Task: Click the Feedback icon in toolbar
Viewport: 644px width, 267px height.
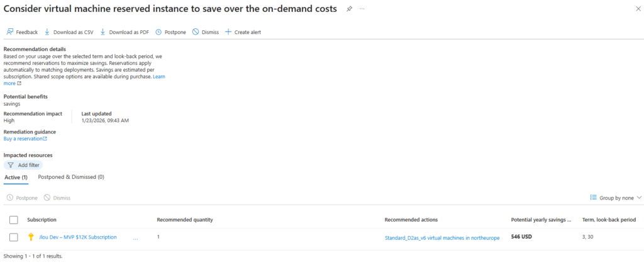Action: click(10, 32)
